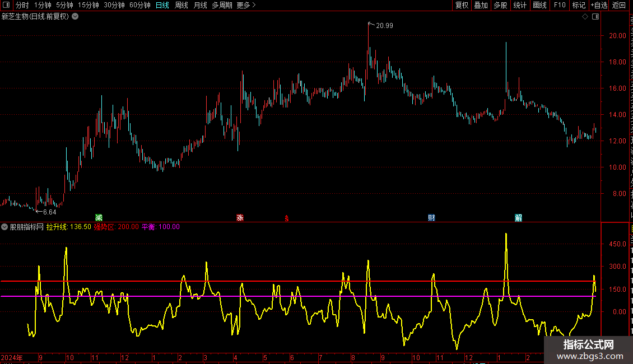The height and width of the screenshot is (364, 633).
Task: Click the blue 财 event marker
Action: tap(431, 218)
